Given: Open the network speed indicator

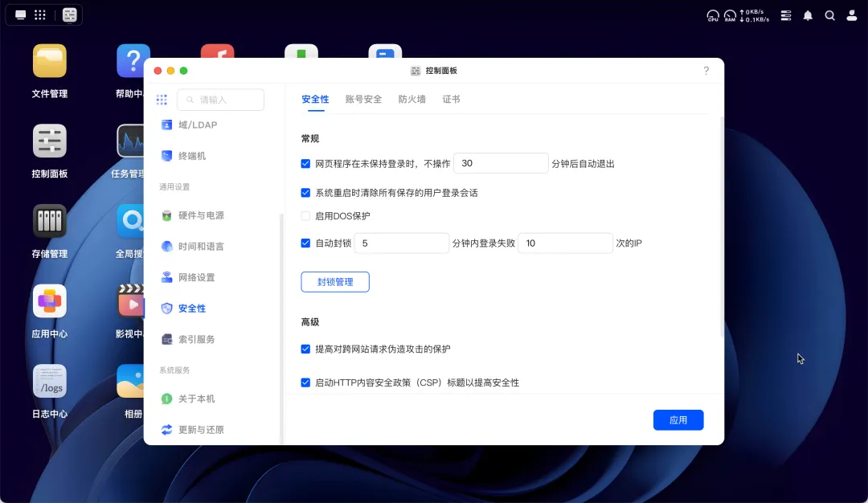Looking at the screenshot, I should click(755, 15).
